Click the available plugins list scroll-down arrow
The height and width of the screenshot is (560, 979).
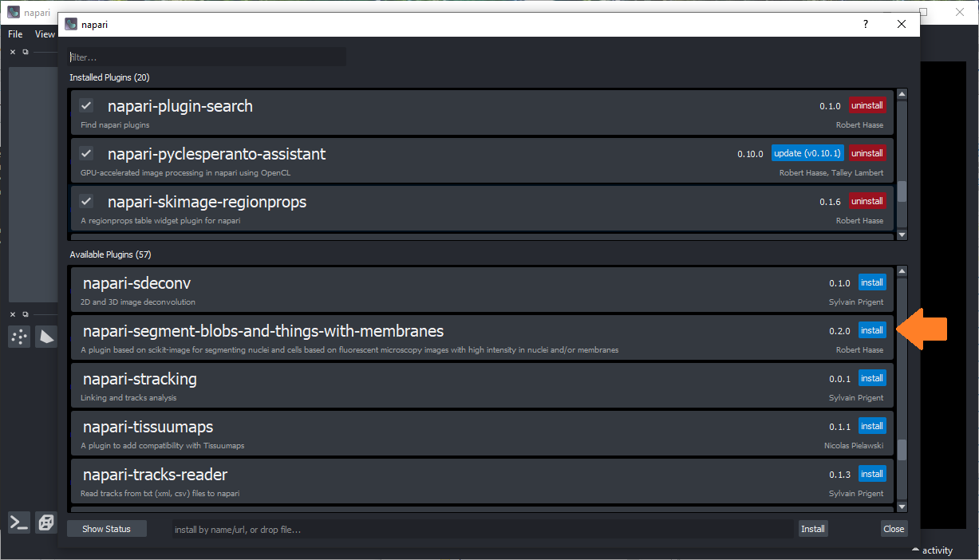click(902, 506)
